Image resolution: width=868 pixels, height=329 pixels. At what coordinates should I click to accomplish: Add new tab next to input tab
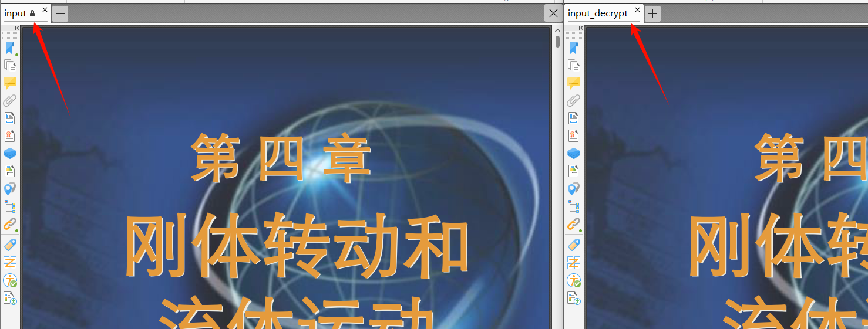(60, 13)
